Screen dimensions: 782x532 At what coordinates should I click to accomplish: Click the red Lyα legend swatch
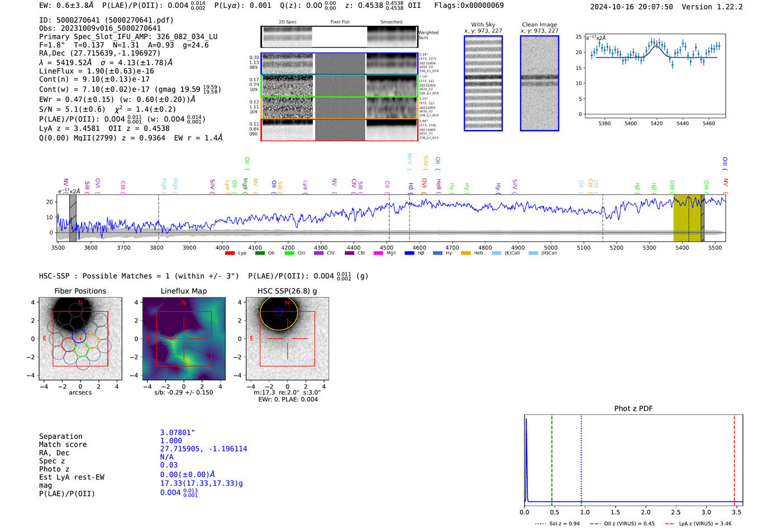point(230,253)
